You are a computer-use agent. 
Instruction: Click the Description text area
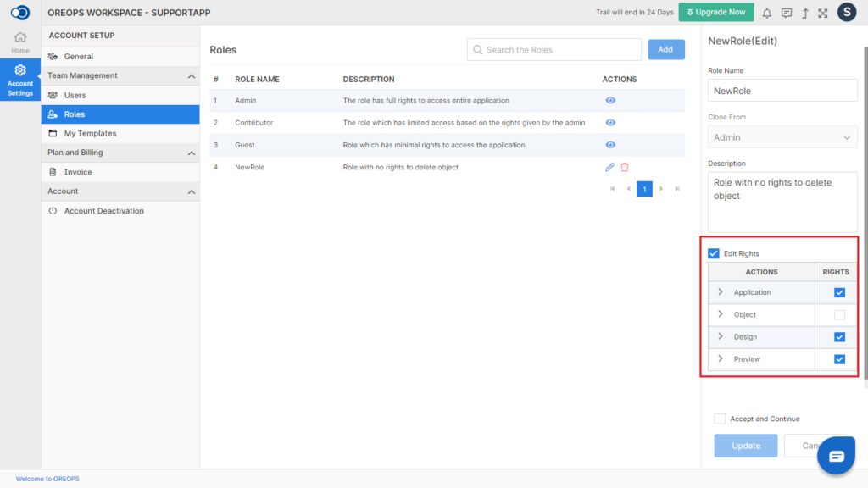click(782, 202)
